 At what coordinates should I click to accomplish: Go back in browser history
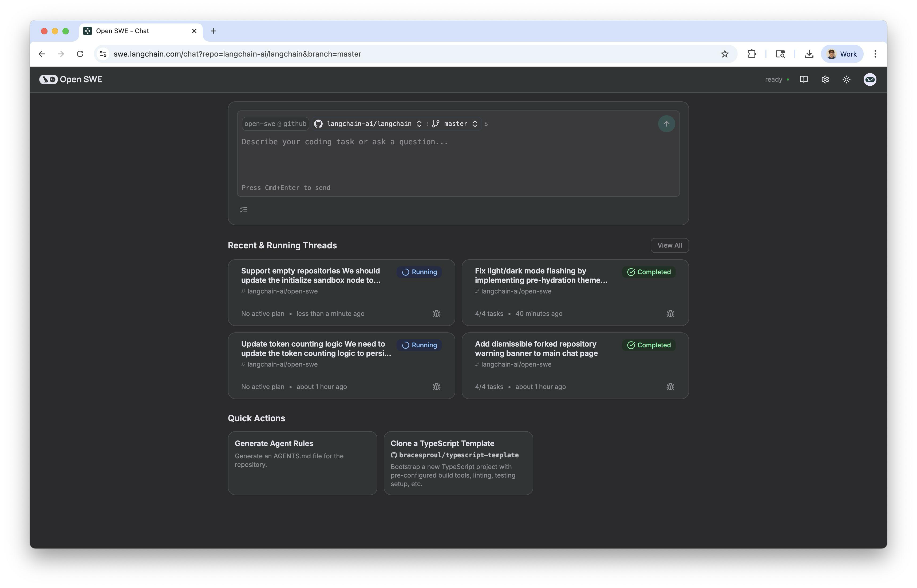[42, 54]
